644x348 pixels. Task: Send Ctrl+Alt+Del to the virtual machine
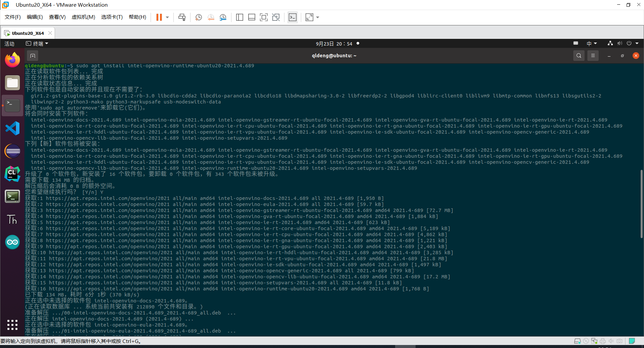(182, 17)
